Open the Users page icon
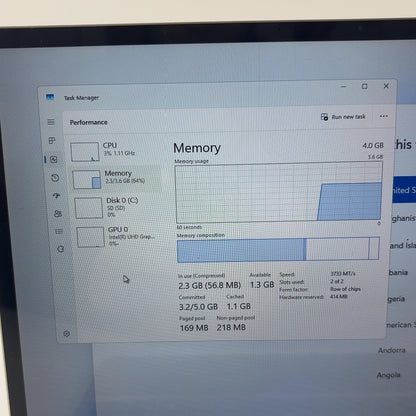 [x=58, y=214]
